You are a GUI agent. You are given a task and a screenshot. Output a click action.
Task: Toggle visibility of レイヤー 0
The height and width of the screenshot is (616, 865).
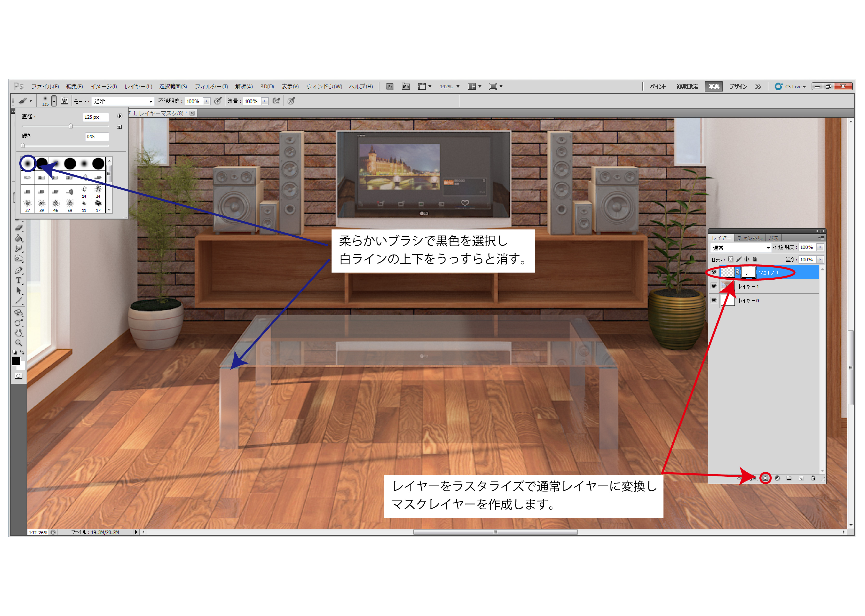(x=713, y=300)
